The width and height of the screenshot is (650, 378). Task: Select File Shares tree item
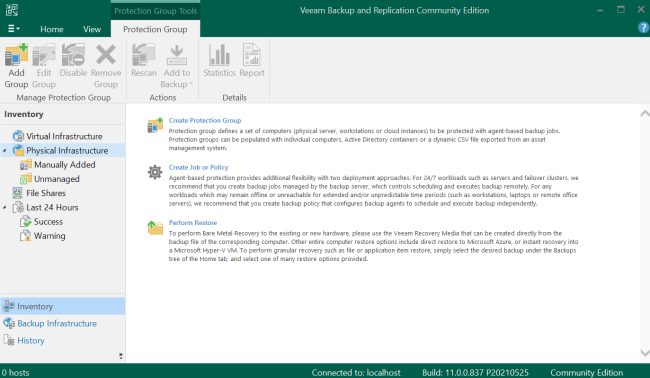tap(46, 193)
